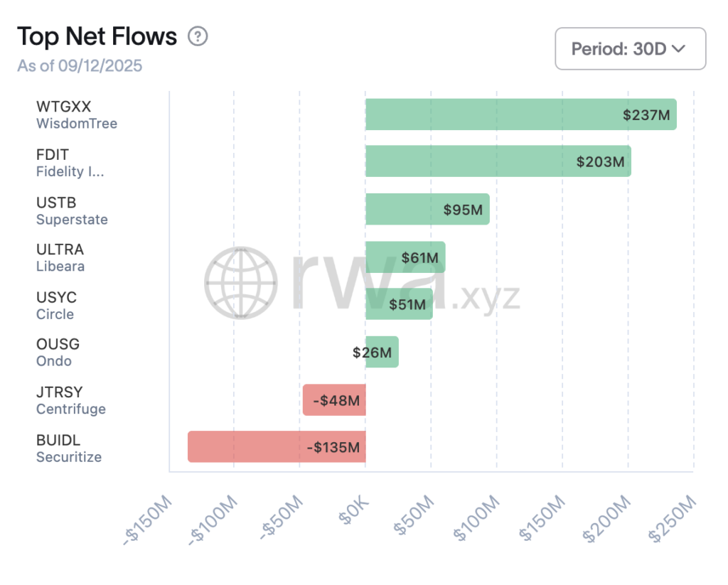Select the Top Net Flows heading
This screenshot has width=728, height=585.
click(97, 36)
